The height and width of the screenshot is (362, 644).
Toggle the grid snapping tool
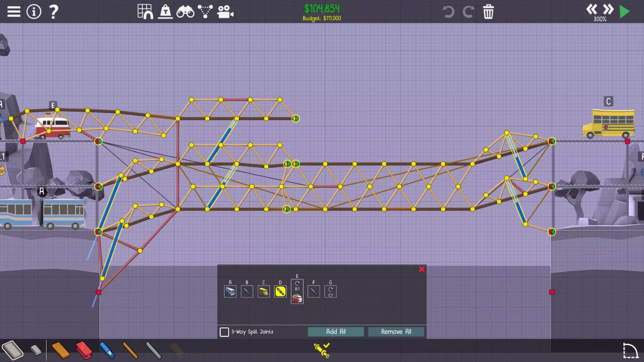(x=145, y=12)
